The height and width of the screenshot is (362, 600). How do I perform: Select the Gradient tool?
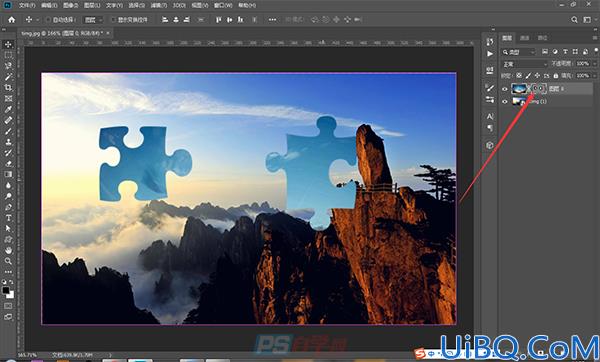[8, 174]
